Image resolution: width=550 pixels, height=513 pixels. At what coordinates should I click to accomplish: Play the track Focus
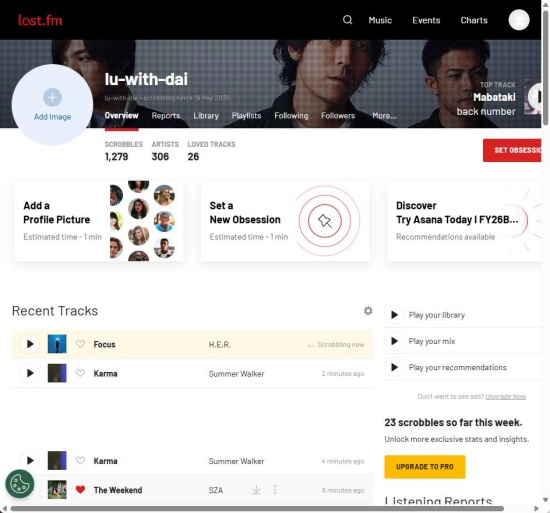click(x=30, y=344)
